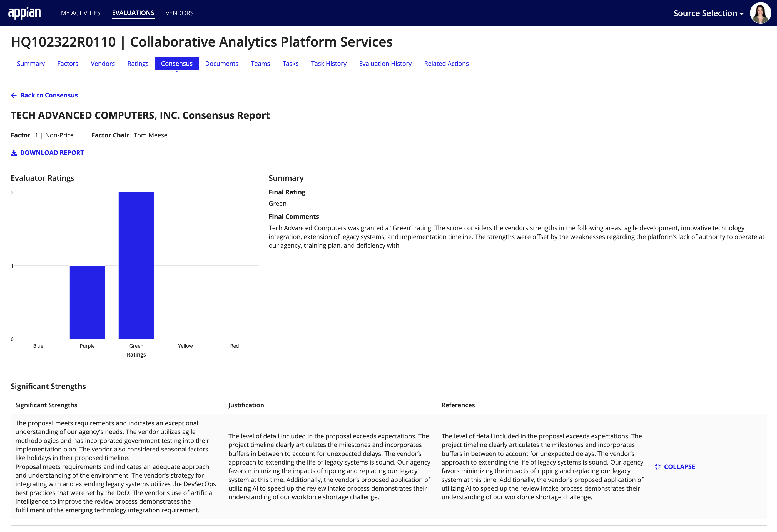Open the Evaluations menu item

tap(133, 13)
